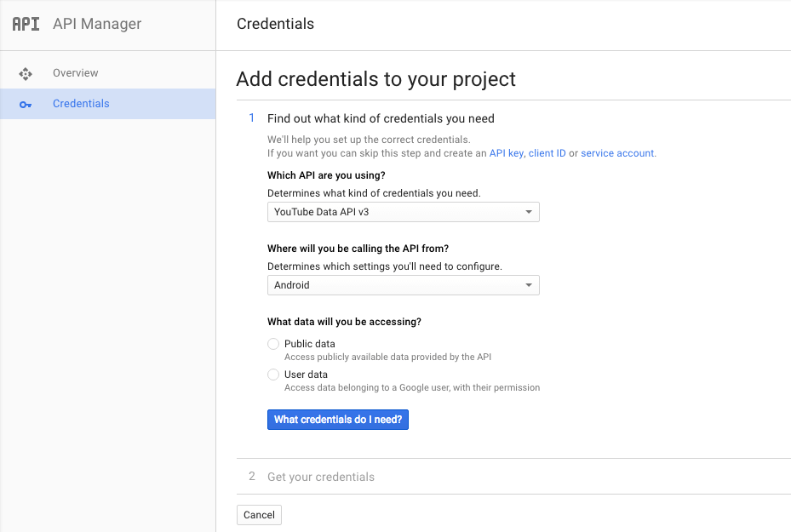Click the 'API Manager' title text
The image size is (791, 532).
(x=97, y=24)
